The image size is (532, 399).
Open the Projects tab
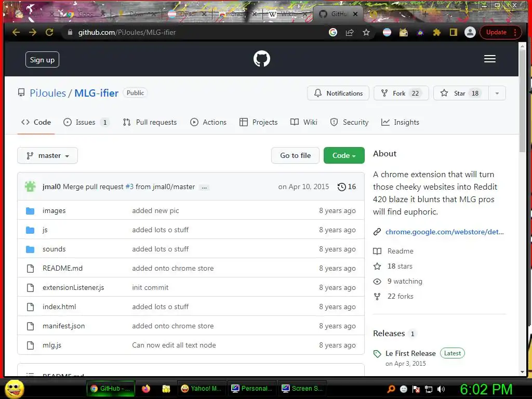(258, 122)
